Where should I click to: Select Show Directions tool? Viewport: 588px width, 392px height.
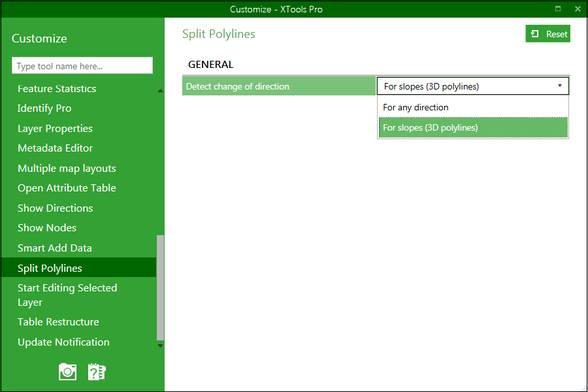(x=55, y=208)
